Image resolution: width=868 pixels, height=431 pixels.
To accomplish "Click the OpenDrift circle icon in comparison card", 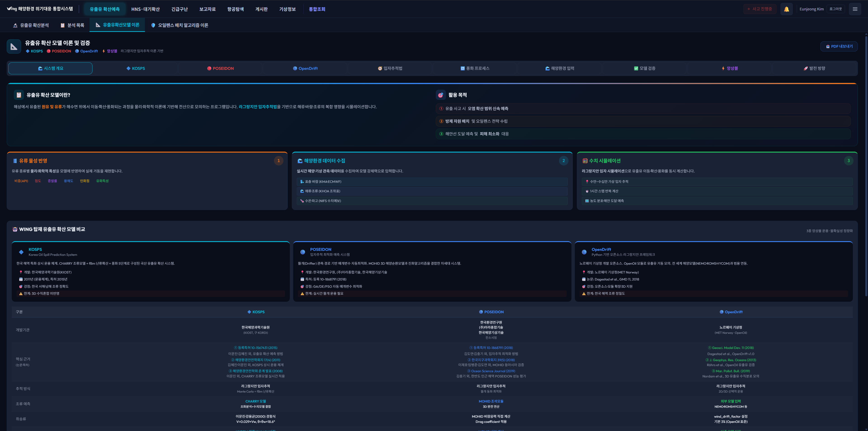I will (x=584, y=252).
